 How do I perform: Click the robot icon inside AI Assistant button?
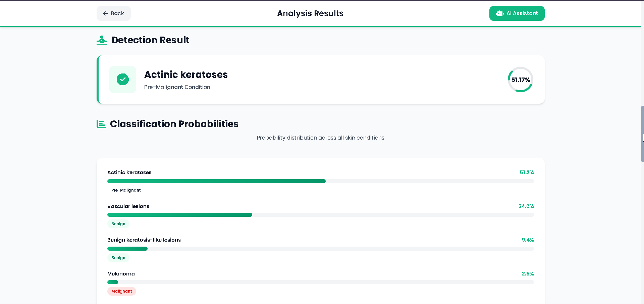[x=499, y=13]
